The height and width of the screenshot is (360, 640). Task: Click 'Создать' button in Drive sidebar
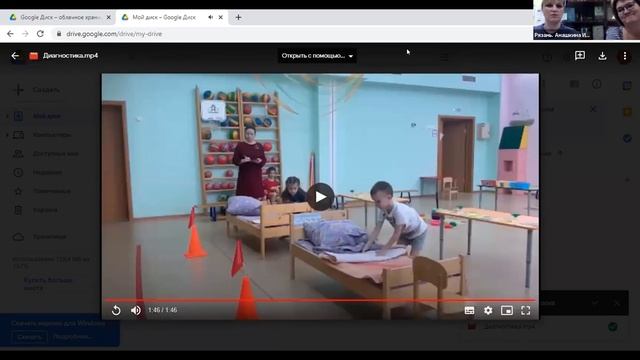coord(36,90)
